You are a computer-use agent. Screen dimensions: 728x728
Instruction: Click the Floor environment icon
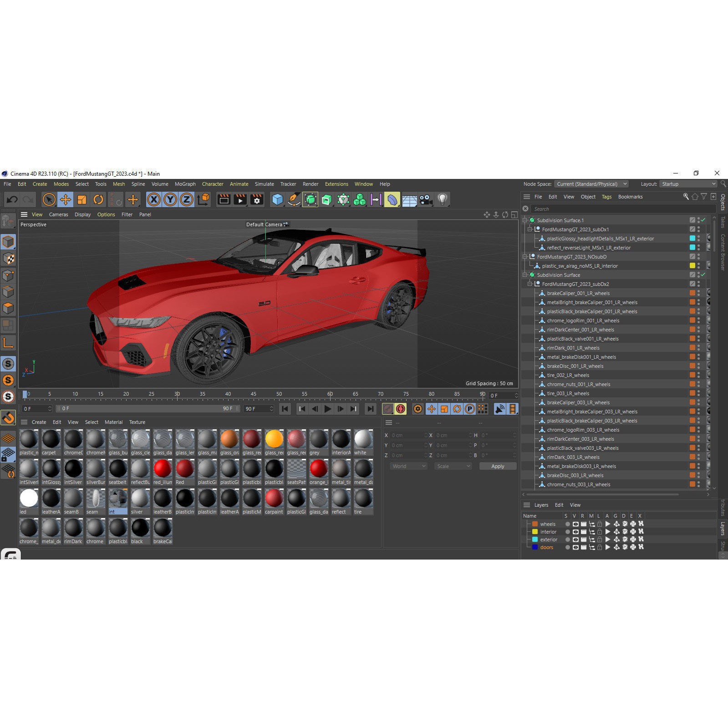click(409, 199)
